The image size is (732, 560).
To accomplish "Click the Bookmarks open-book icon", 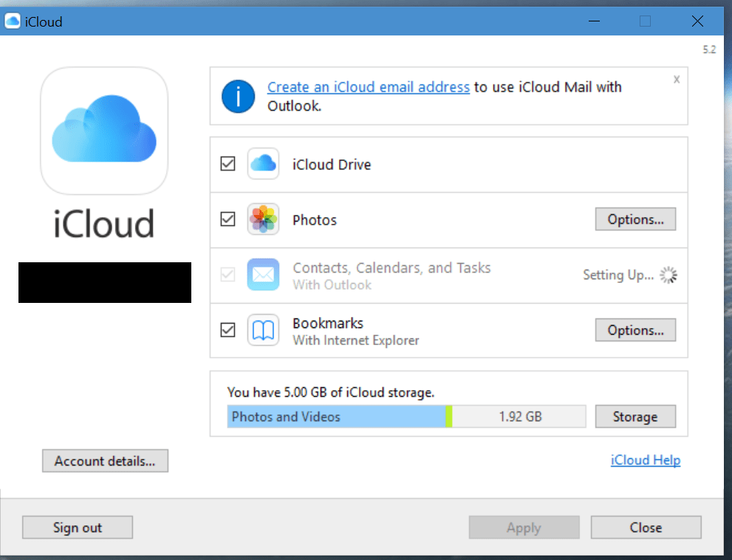I will (263, 330).
